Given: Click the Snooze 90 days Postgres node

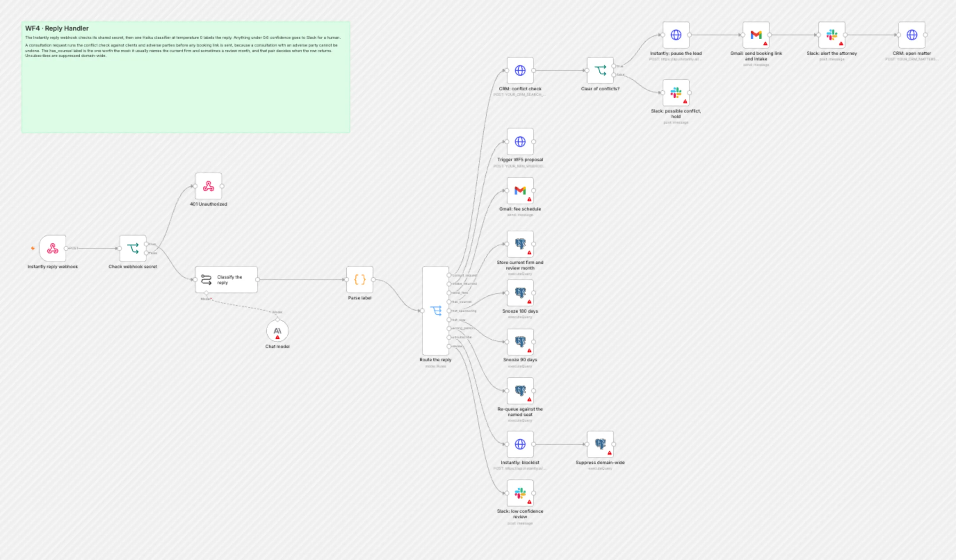Looking at the screenshot, I should tap(520, 341).
